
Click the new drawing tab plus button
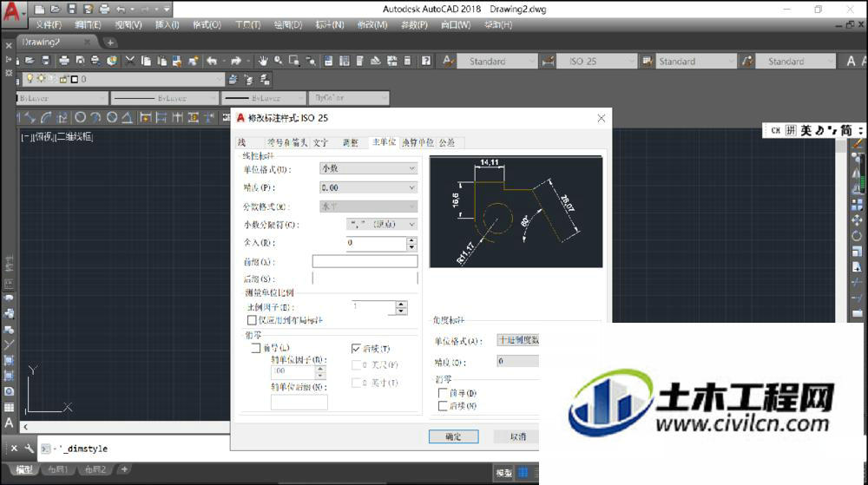click(x=110, y=42)
